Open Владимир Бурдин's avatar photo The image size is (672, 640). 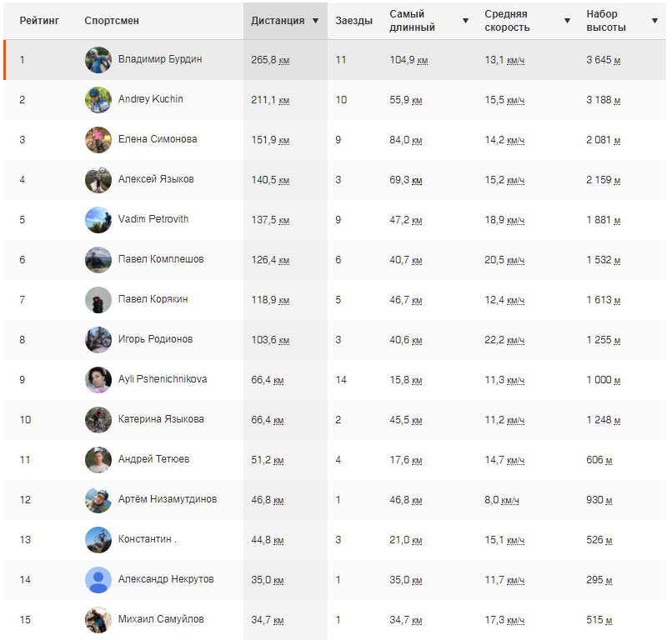98,60
